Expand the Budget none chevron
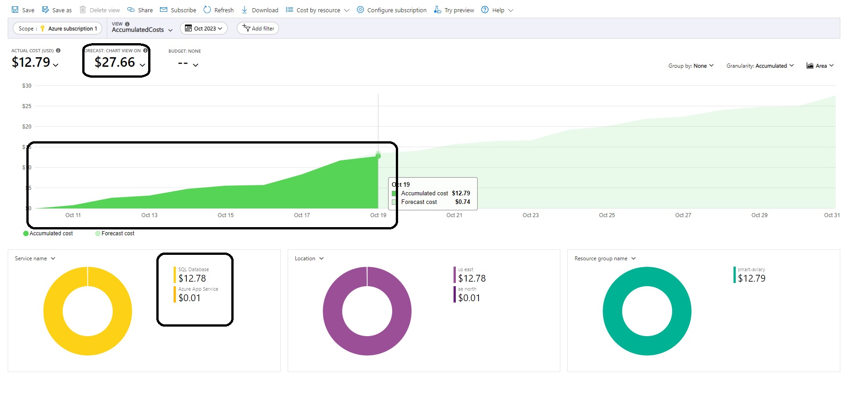The height and width of the screenshot is (407, 868). (x=195, y=65)
